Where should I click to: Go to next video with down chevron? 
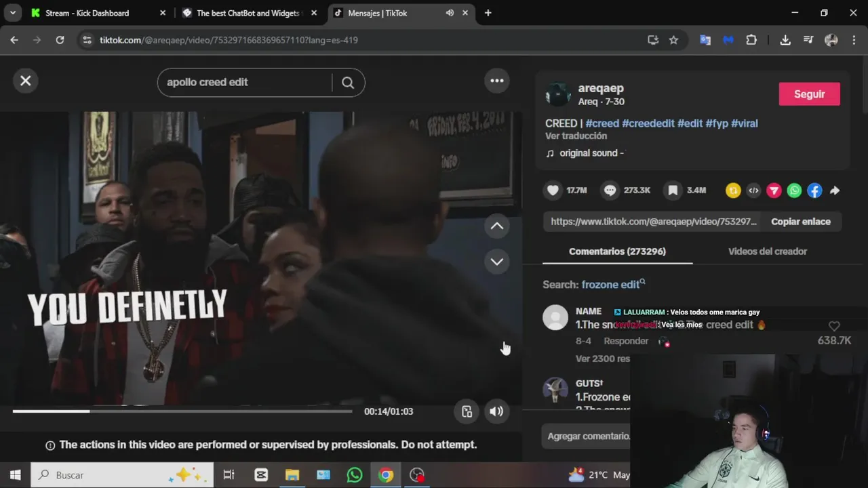click(x=497, y=262)
